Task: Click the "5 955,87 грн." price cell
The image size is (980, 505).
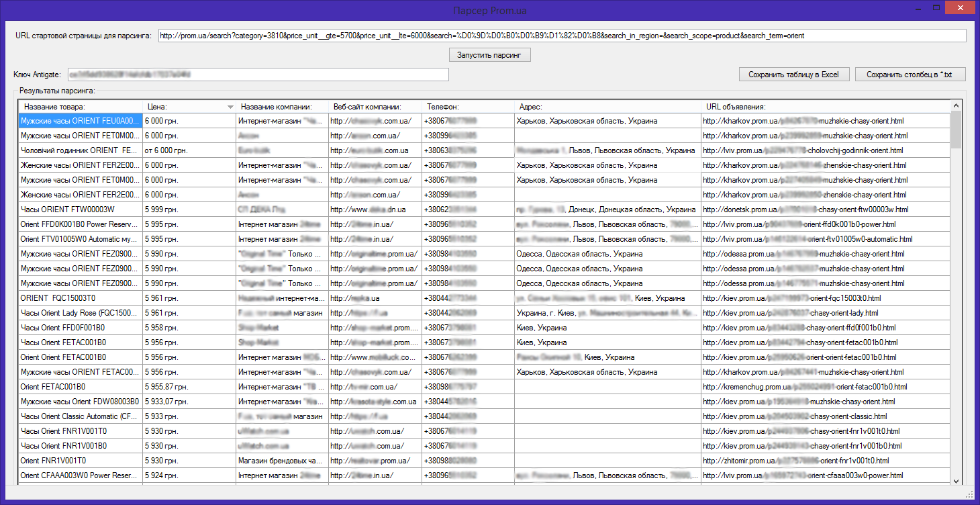Action: 189,387
